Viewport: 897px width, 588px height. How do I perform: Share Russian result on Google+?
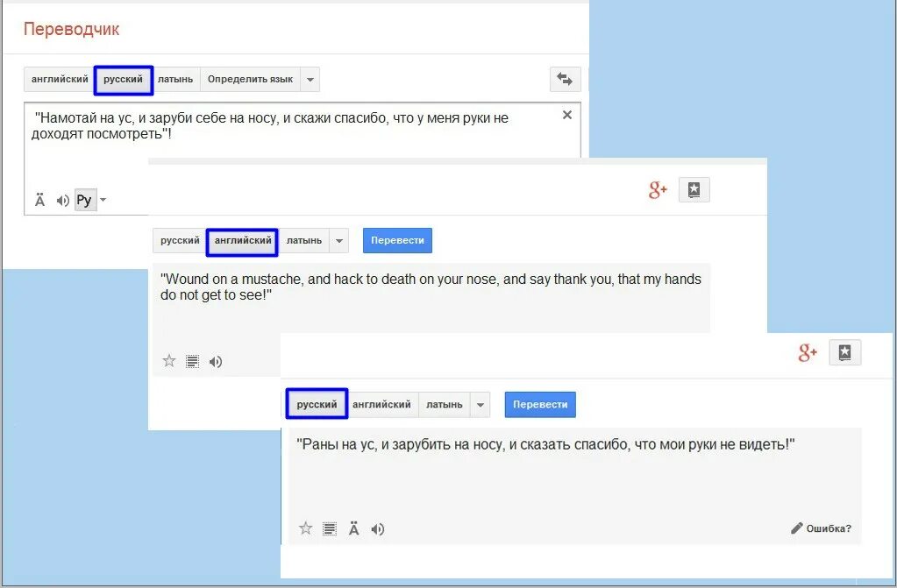pyautogui.click(x=808, y=352)
